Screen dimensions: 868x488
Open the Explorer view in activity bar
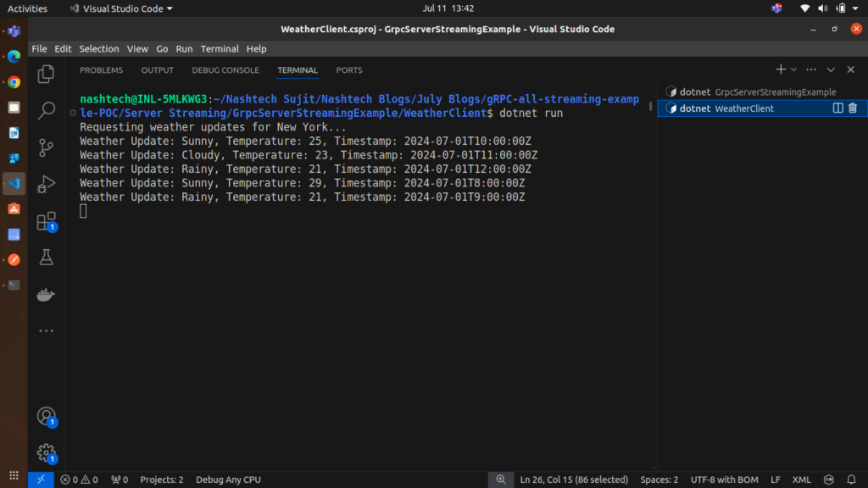pos(47,75)
